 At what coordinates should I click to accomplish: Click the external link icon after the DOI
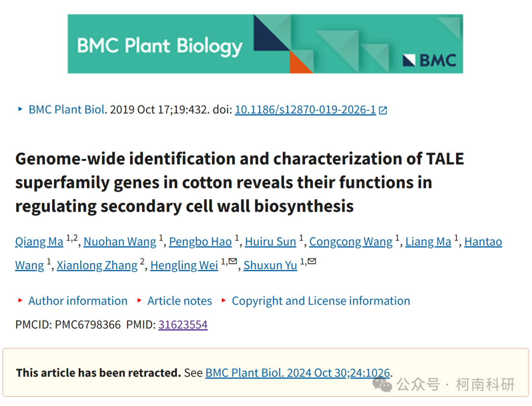[x=383, y=110]
